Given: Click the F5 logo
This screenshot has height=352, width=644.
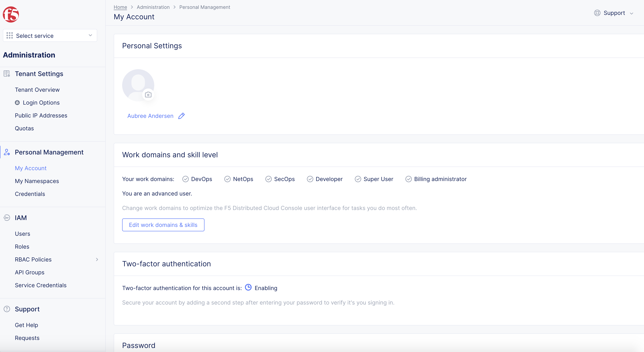Looking at the screenshot, I should tap(11, 14).
